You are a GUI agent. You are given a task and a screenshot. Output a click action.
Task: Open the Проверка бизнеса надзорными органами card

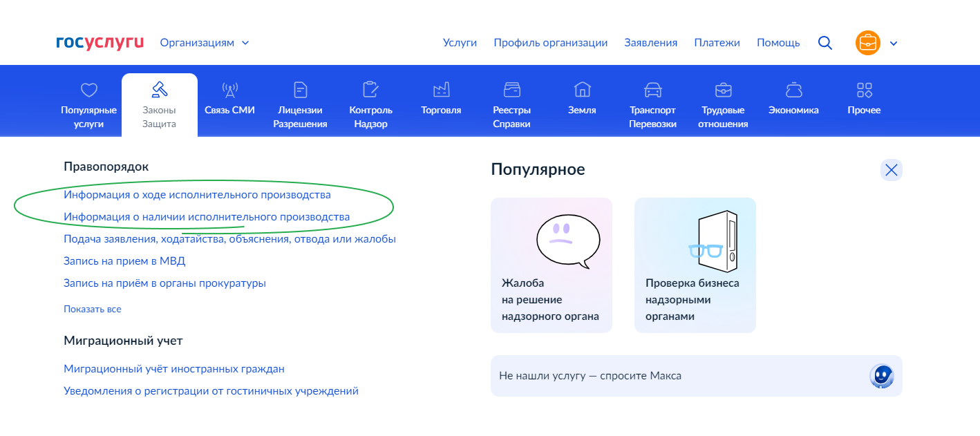point(695,265)
